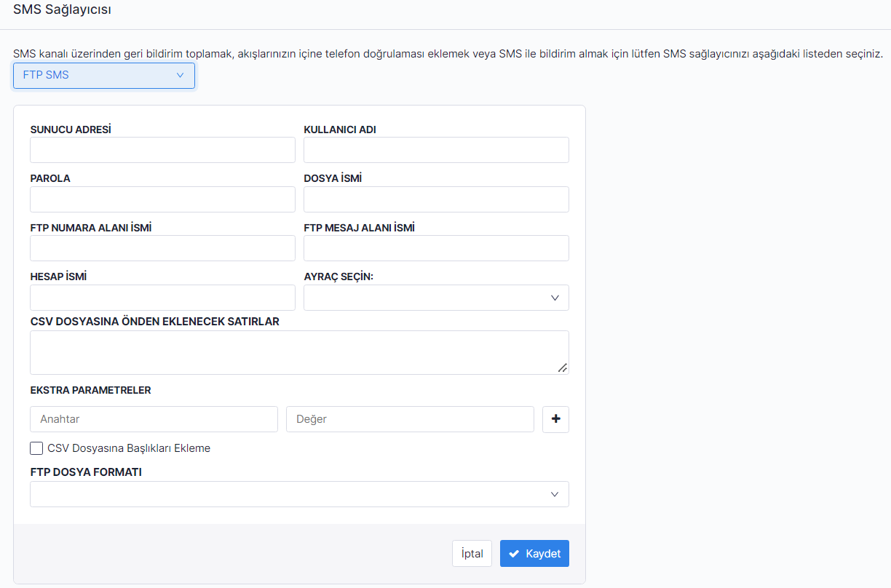Focus the Sunucu Adresi input field
The image size is (891, 588).
(x=162, y=150)
